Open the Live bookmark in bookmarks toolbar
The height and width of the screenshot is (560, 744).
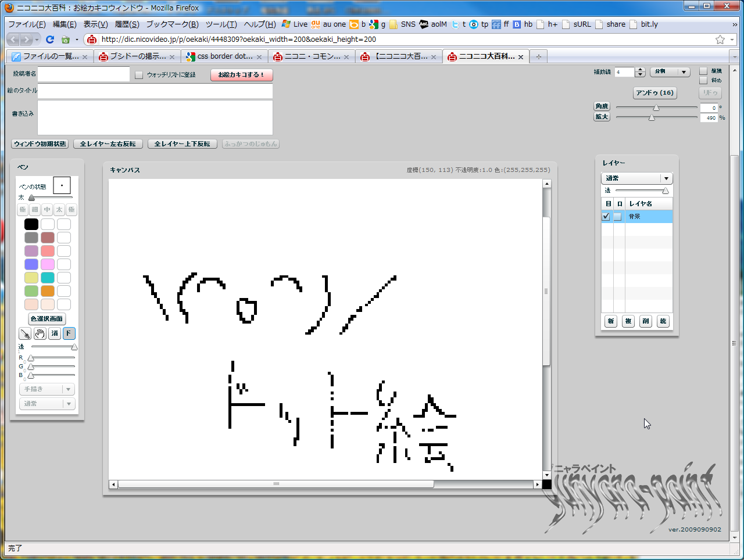tap(295, 24)
